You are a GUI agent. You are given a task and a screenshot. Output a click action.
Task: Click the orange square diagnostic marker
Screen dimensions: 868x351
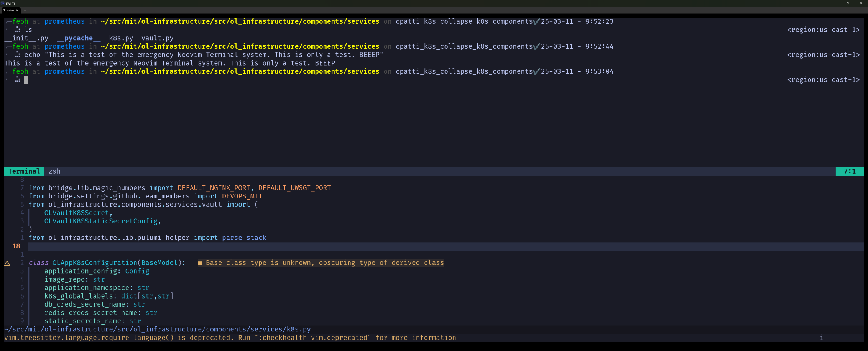click(x=200, y=263)
